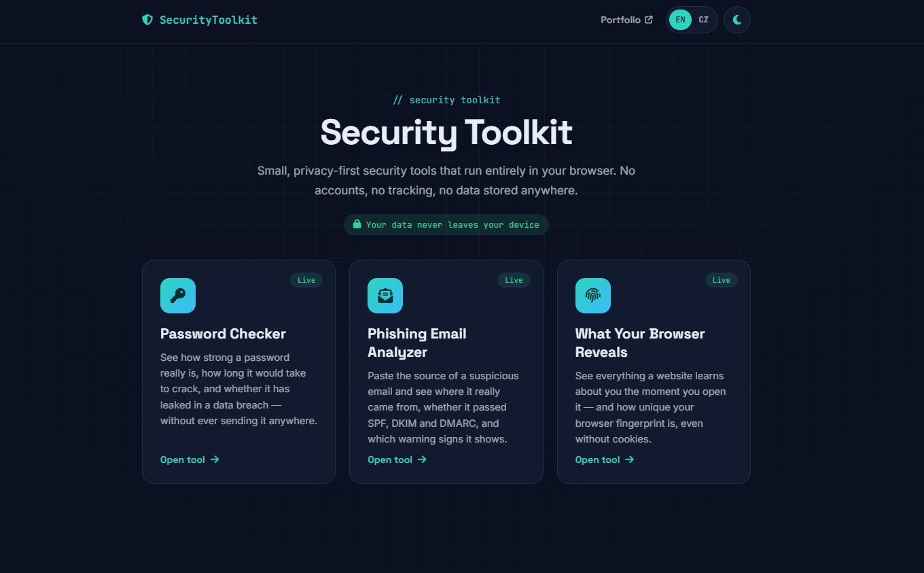Click the lock icon in the privacy badge

click(357, 224)
